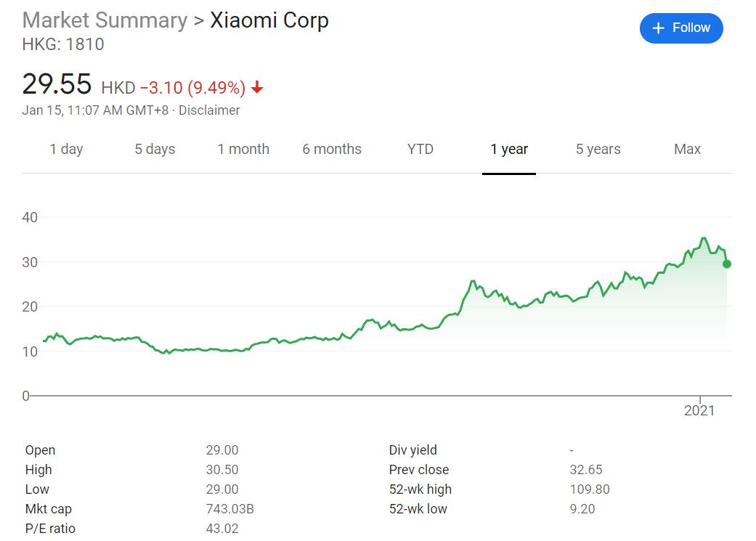
Task: Click the 52-wk high value 109.80
Action: [590, 489]
